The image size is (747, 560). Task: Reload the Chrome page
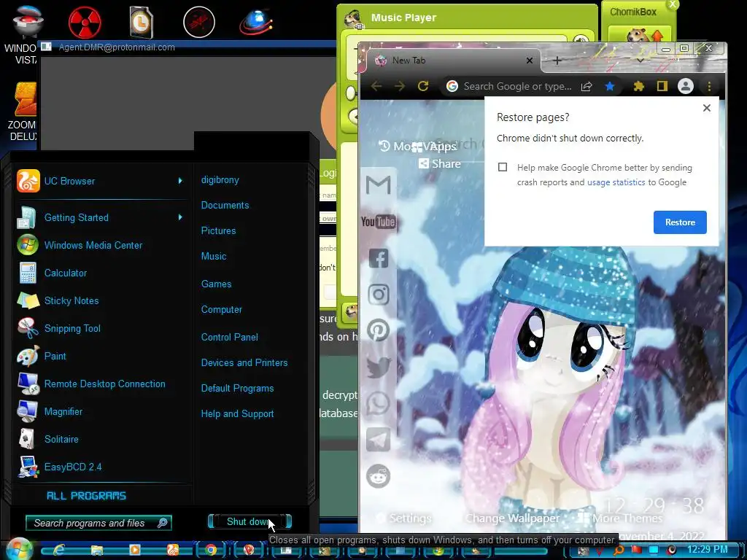pos(423,86)
